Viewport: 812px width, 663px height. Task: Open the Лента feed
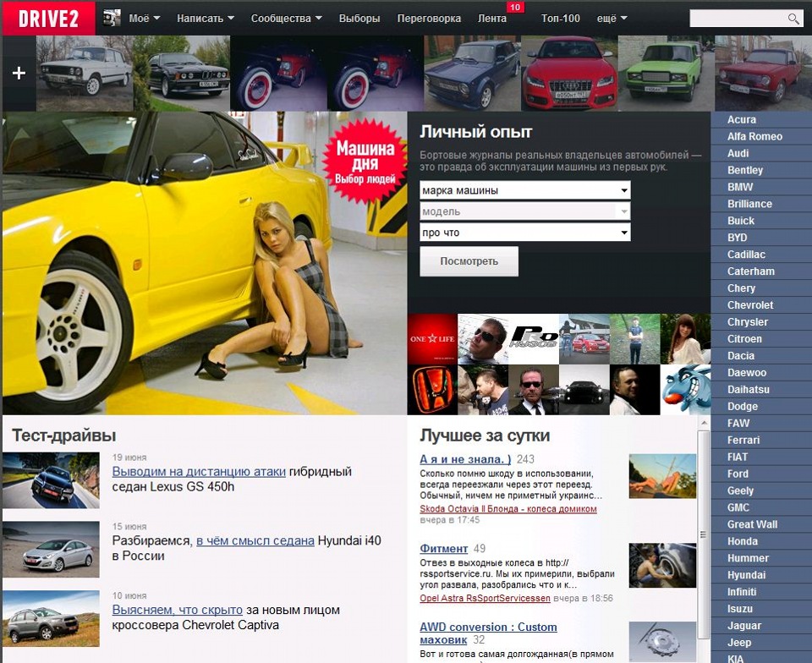[492, 18]
